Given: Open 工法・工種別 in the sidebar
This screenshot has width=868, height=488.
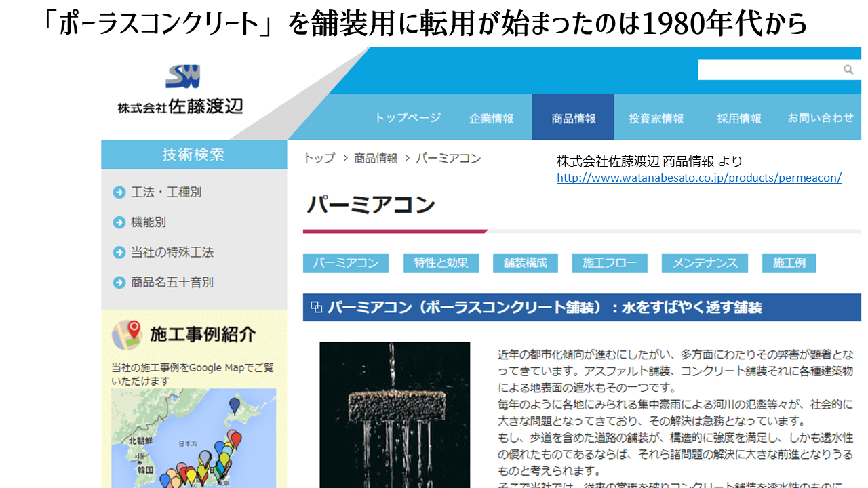Looking at the screenshot, I should click(x=166, y=192).
